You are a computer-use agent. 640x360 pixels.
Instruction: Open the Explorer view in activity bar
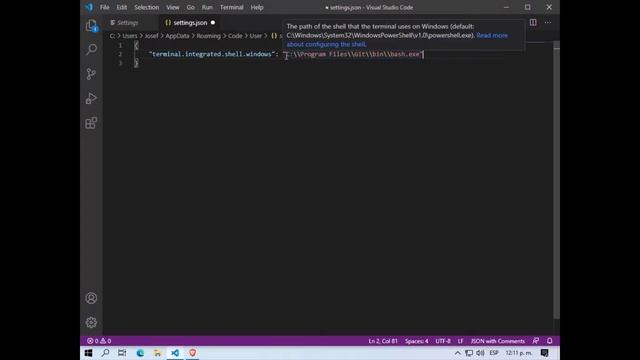(x=91, y=26)
